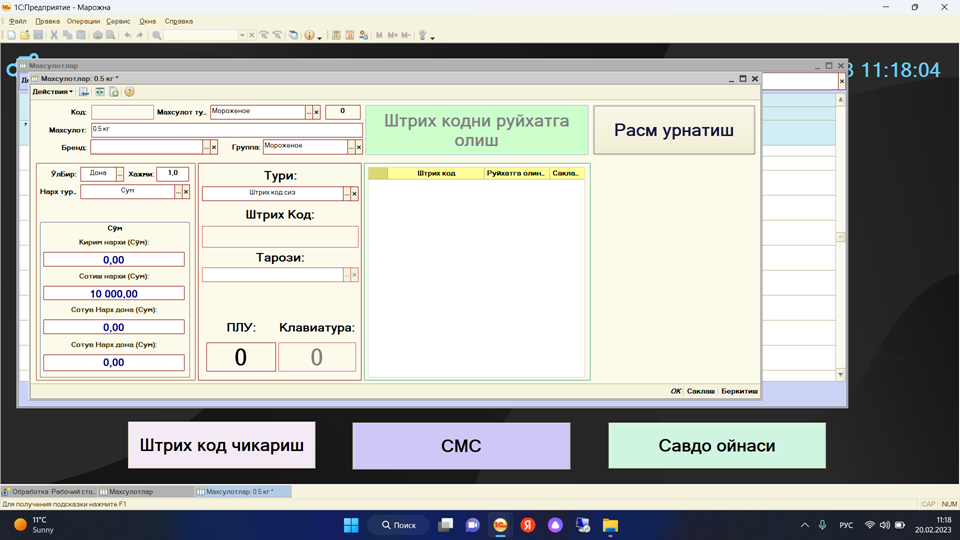Click the Савдо ойнаси button

click(716, 446)
